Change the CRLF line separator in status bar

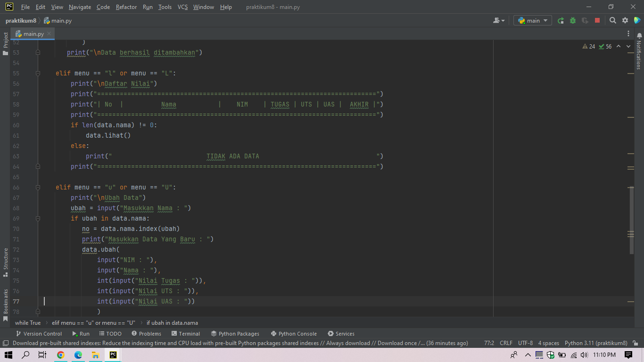coord(506,343)
